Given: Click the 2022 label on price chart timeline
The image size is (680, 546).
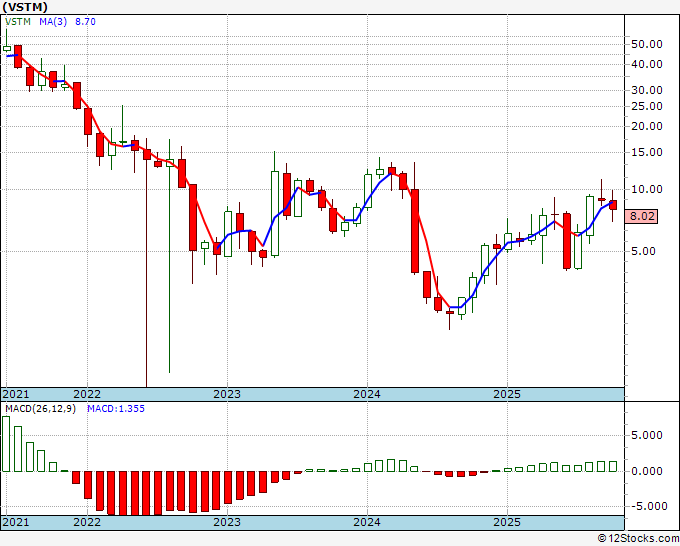Looking at the screenshot, I should [87, 394].
